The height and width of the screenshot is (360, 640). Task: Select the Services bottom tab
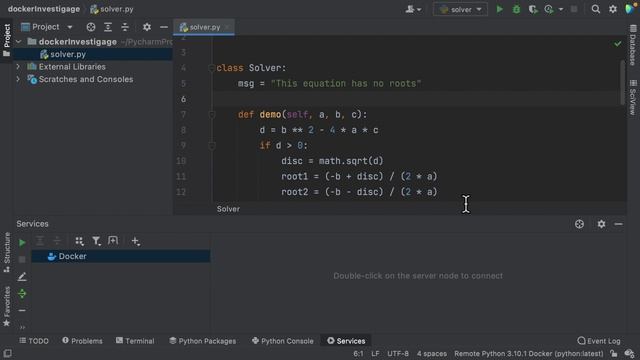click(x=346, y=341)
